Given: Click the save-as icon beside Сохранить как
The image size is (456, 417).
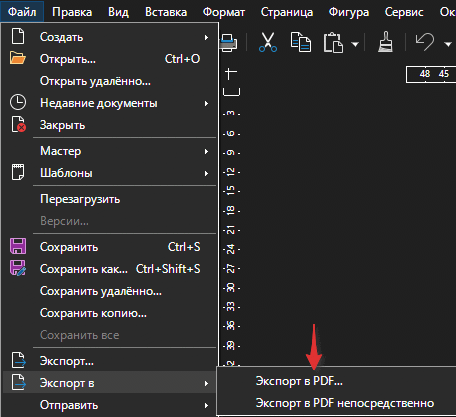Looking at the screenshot, I should tap(18, 268).
